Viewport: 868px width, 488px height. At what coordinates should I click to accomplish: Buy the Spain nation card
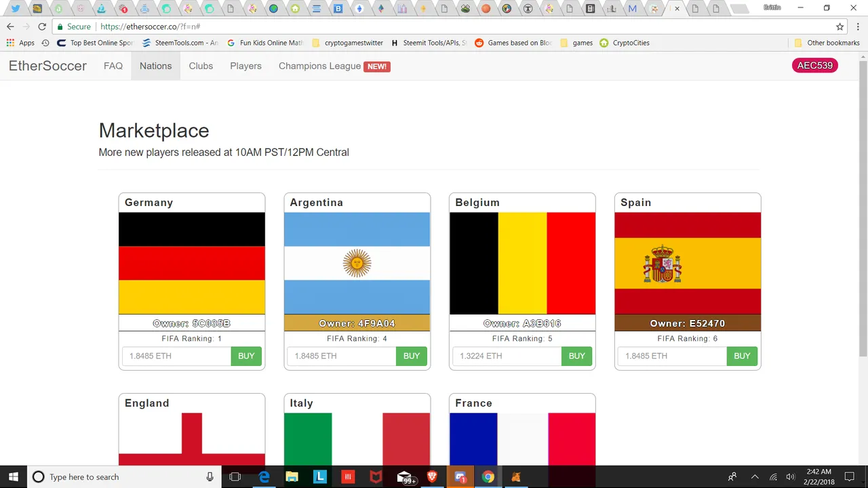742,356
